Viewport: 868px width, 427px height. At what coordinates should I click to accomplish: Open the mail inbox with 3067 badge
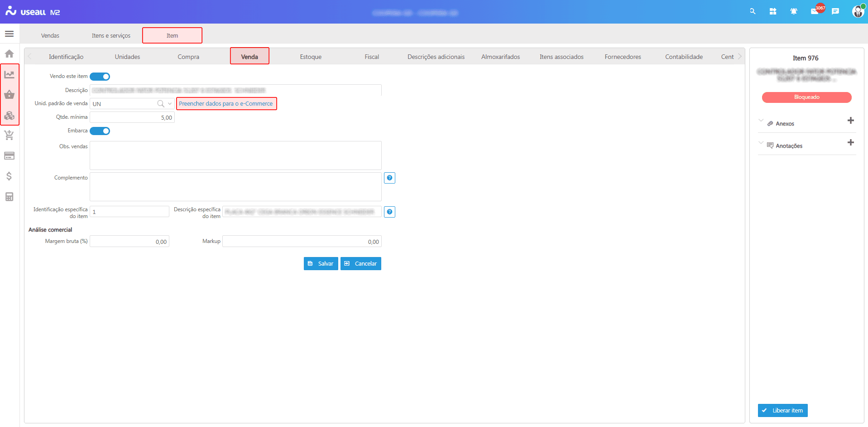pos(815,11)
